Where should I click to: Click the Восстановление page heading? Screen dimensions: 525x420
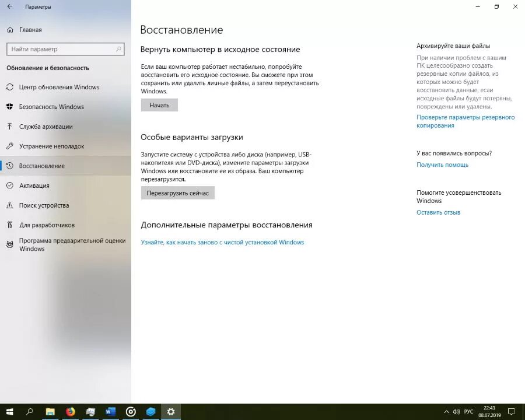pyautogui.click(x=181, y=30)
